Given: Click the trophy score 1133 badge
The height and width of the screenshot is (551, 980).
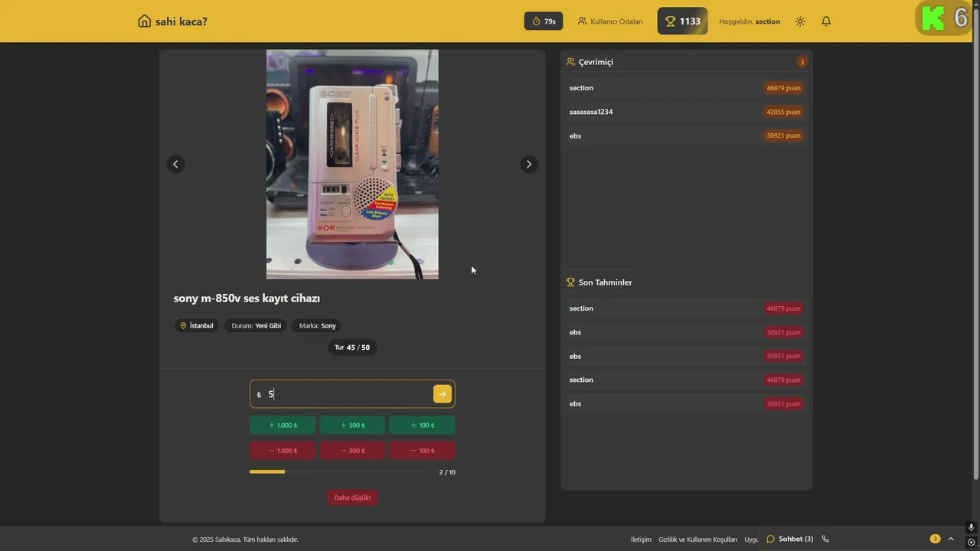Looking at the screenshot, I should click(x=682, y=21).
